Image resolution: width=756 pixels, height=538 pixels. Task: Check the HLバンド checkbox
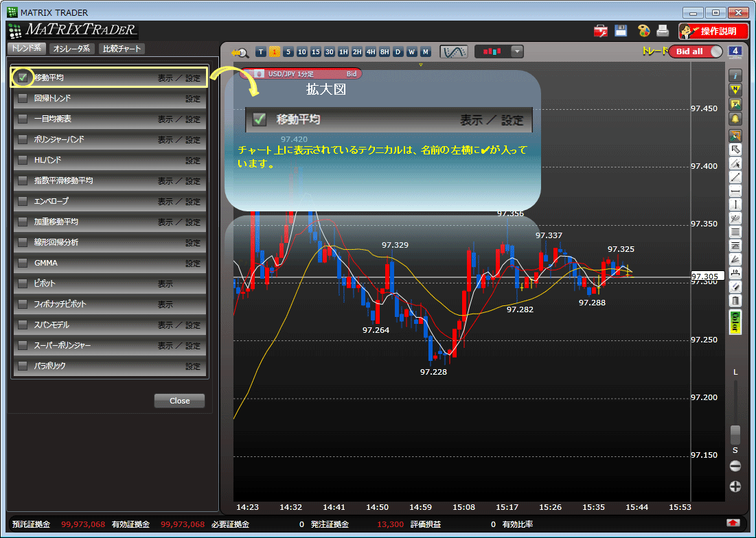point(23,160)
